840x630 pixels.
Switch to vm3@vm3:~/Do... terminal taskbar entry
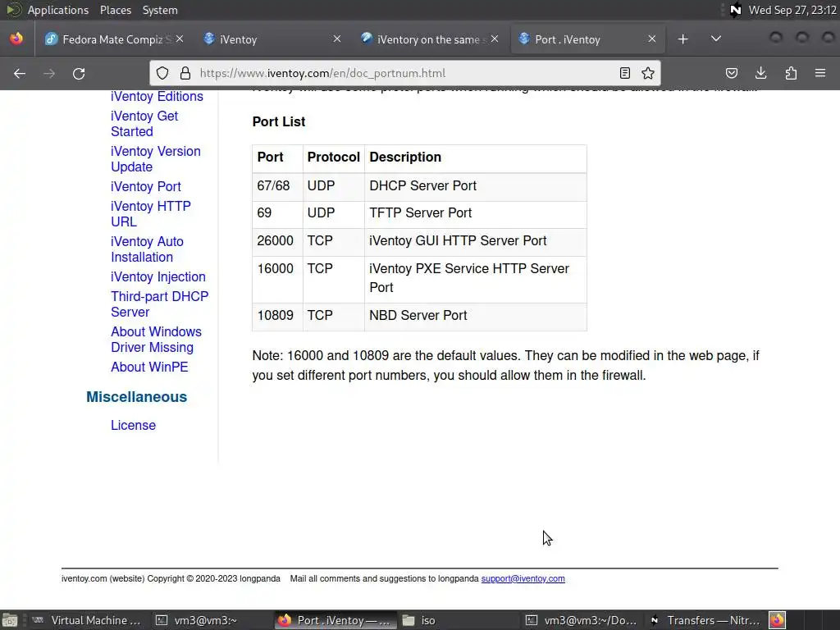click(x=582, y=620)
